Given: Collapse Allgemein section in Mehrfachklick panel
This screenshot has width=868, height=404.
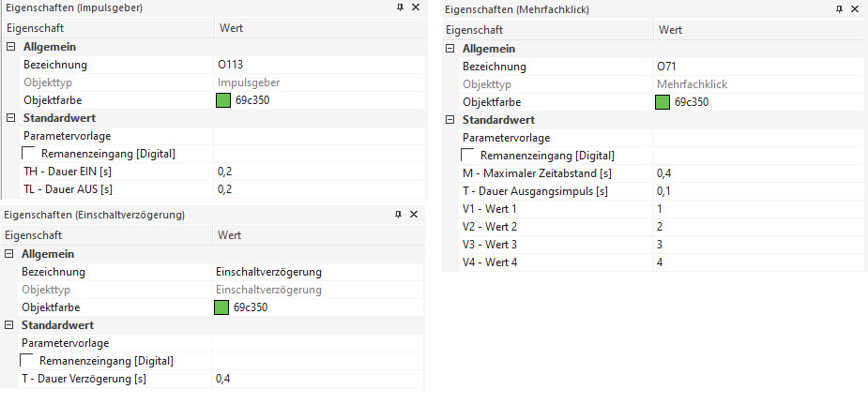Looking at the screenshot, I should click(450, 49).
